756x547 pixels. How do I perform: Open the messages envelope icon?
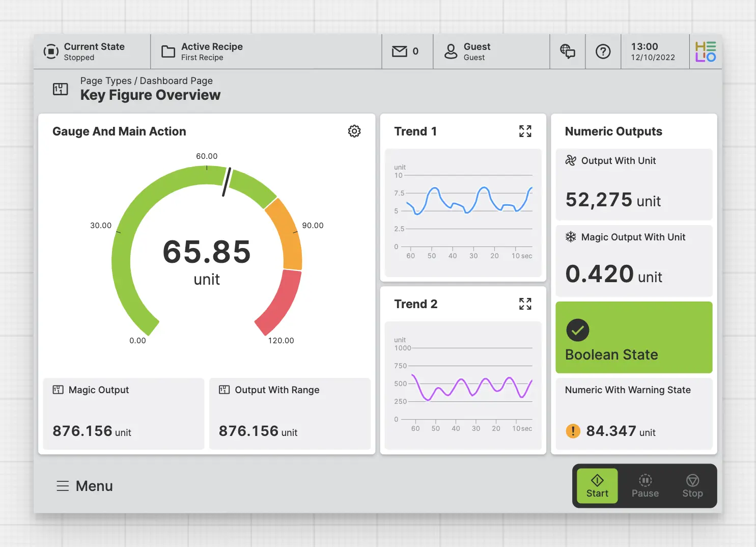[400, 51]
